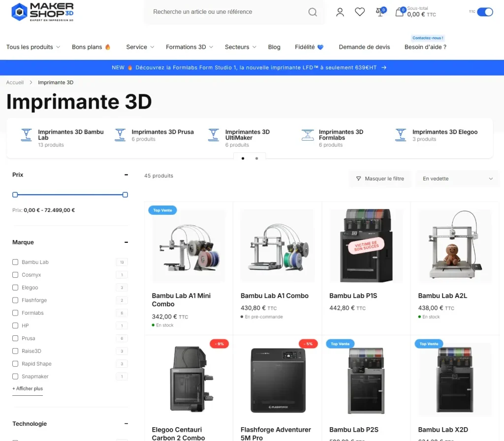
Task: Click Top Vente badge on Bambu Lab P2S
Action: [x=340, y=344]
